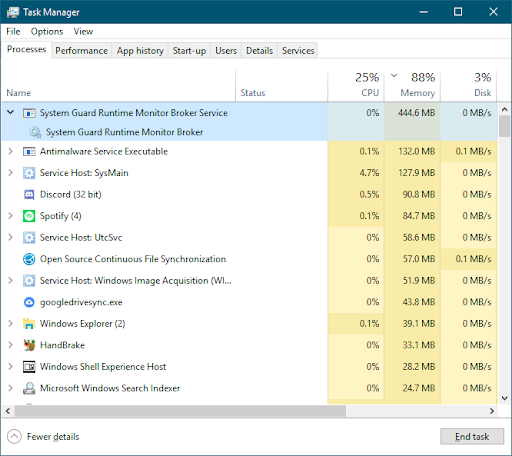Image resolution: width=512 pixels, height=456 pixels.
Task: Click the Windows Shell Experience Host icon
Action: (29, 367)
